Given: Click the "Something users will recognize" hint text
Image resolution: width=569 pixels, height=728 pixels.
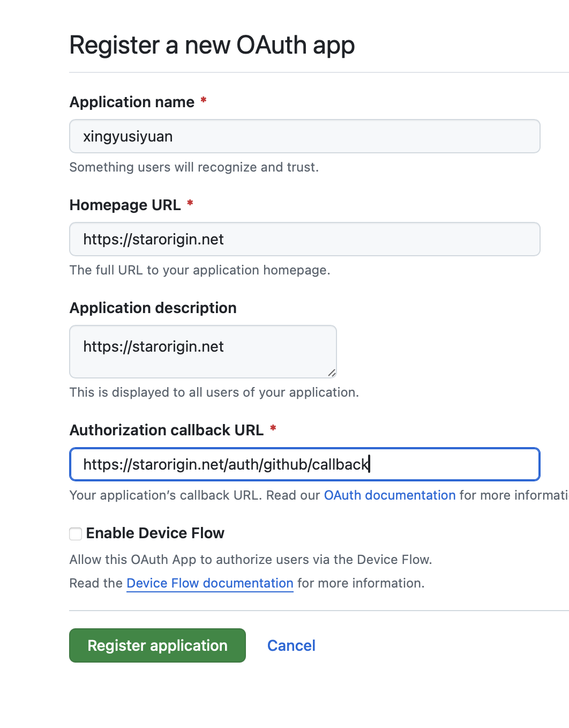Looking at the screenshot, I should pyautogui.click(x=193, y=167).
